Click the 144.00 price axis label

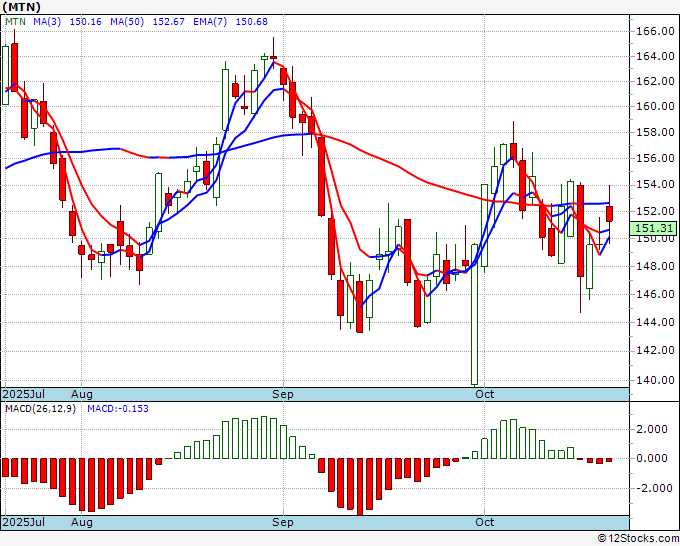[x=655, y=322]
